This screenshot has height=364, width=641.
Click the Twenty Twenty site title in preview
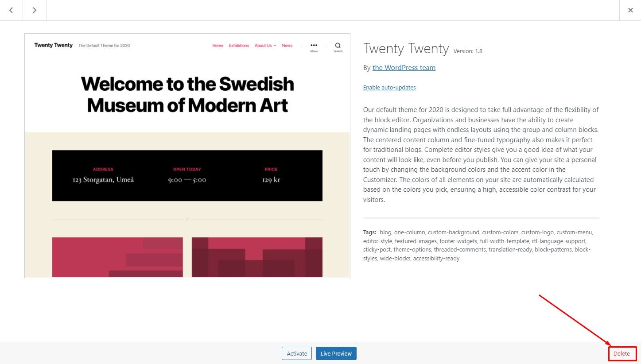(x=54, y=46)
